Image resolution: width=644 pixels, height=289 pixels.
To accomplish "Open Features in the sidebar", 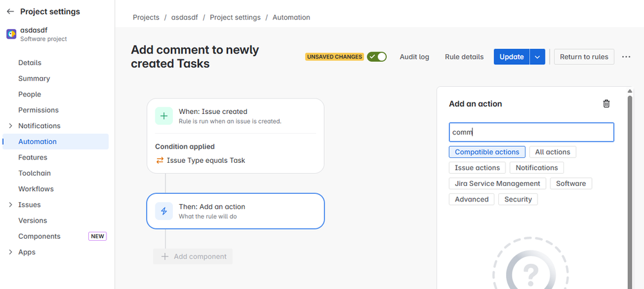I will pyautogui.click(x=32, y=158).
